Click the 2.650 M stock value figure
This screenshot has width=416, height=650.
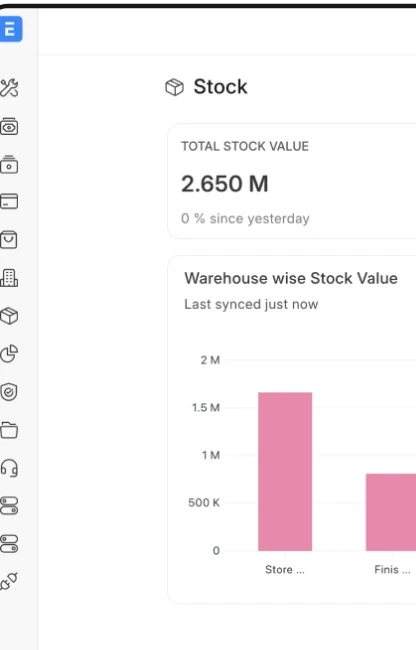point(225,184)
